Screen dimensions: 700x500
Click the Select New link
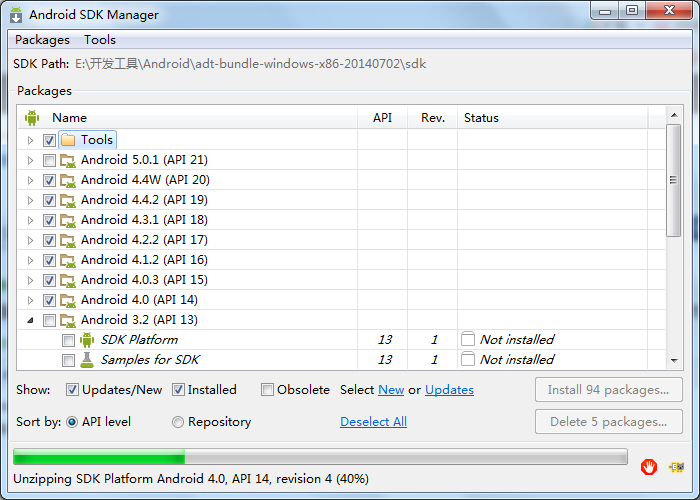(391, 390)
